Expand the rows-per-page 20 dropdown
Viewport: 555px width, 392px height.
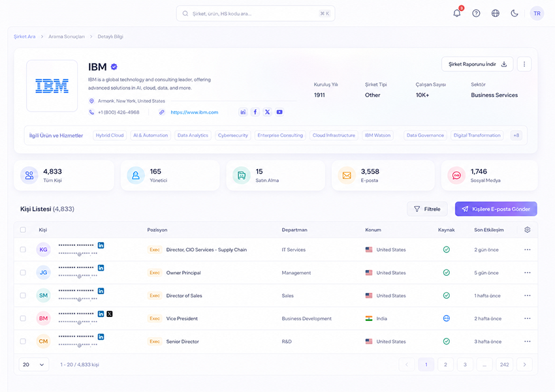tap(33, 365)
